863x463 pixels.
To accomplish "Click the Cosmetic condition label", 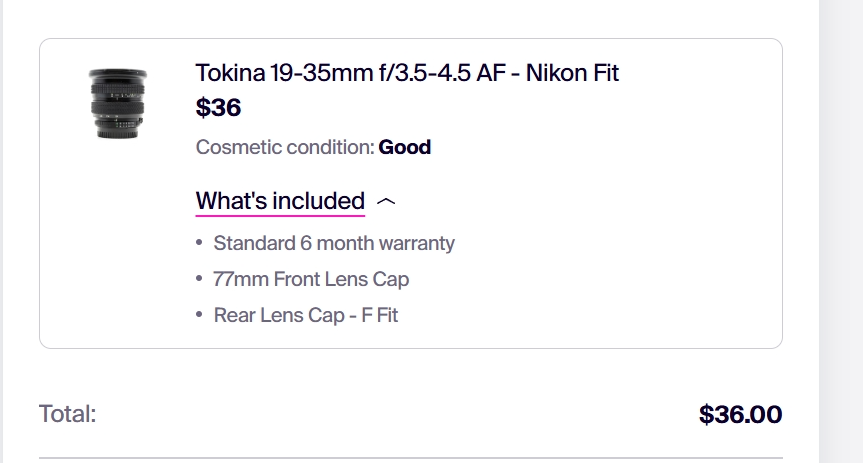I will (x=285, y=147).
